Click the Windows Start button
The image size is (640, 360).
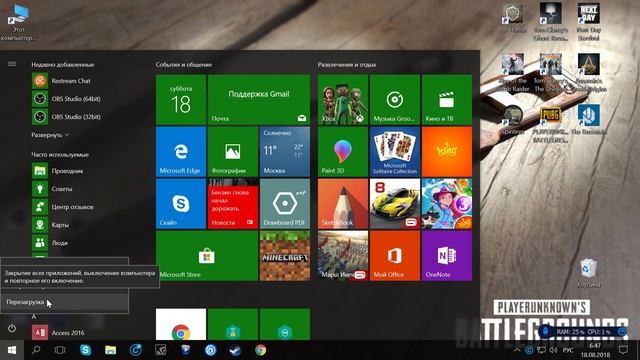click(12, 350)
